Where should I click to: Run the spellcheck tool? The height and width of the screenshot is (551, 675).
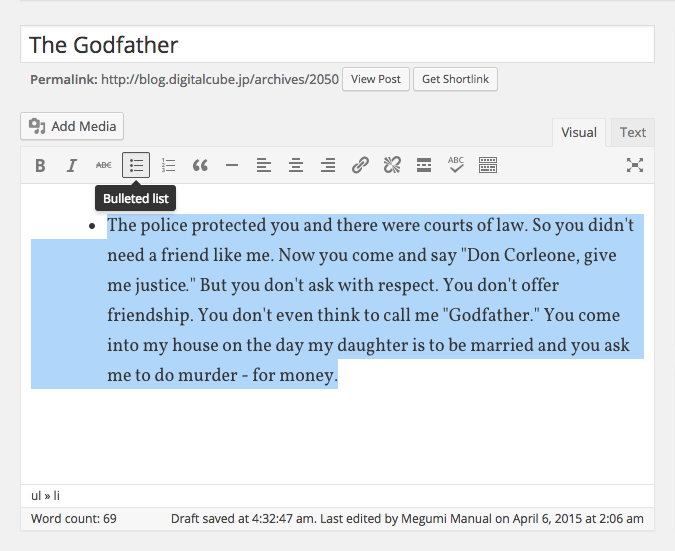456,166
